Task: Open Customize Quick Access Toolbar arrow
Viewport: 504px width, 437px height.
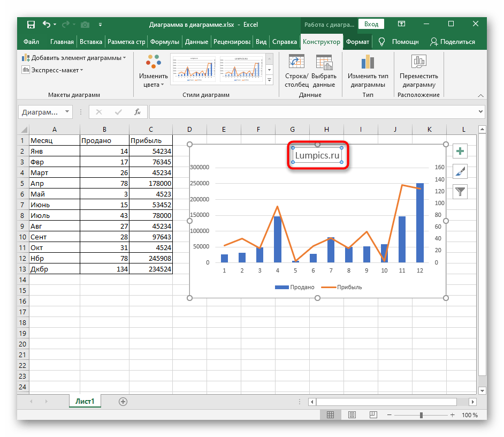Action: click(100, 25)
